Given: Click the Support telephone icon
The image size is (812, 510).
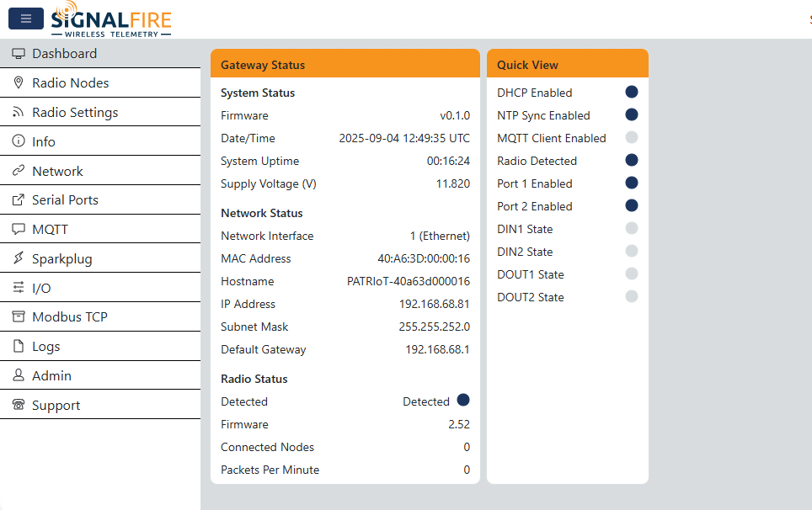Looking at the screenshot, I should coord(19,405).
